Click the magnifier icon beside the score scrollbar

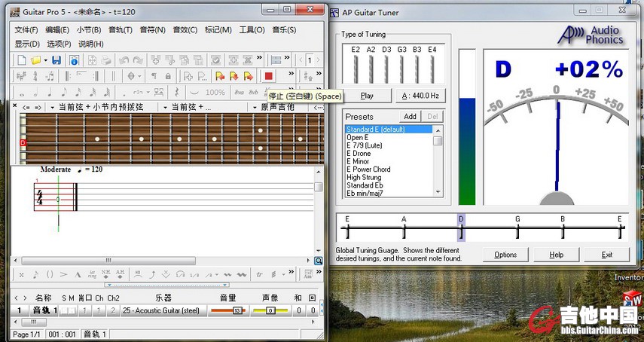[x=319, y=261]
